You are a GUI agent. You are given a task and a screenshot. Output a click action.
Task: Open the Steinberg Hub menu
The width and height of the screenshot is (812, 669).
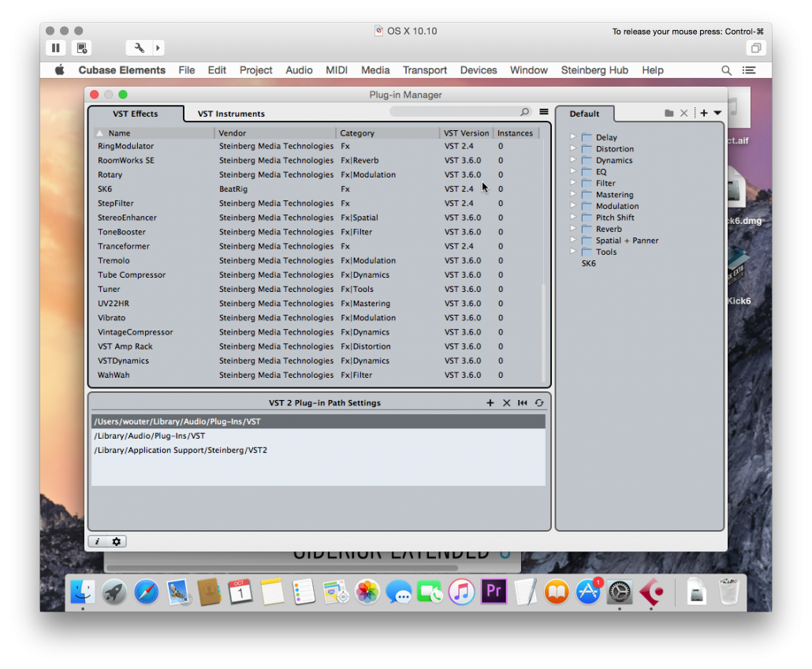[594, 70]
